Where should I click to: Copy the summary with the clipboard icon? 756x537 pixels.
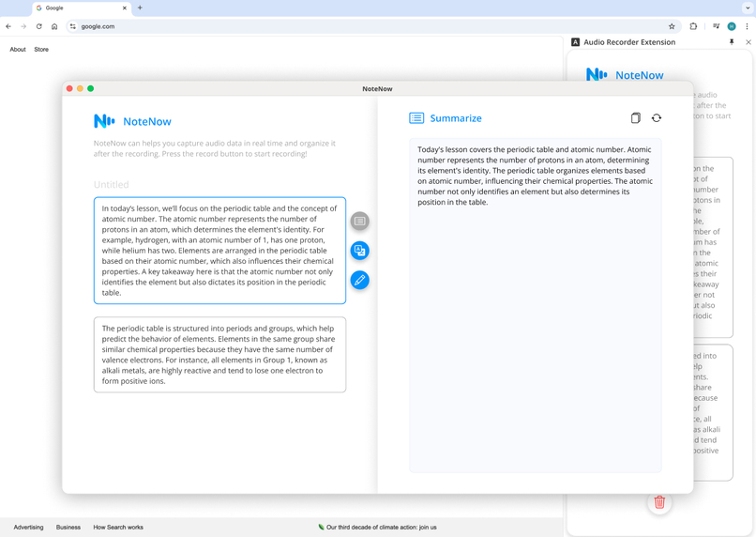pyautogui.click(x=635, y=117)
